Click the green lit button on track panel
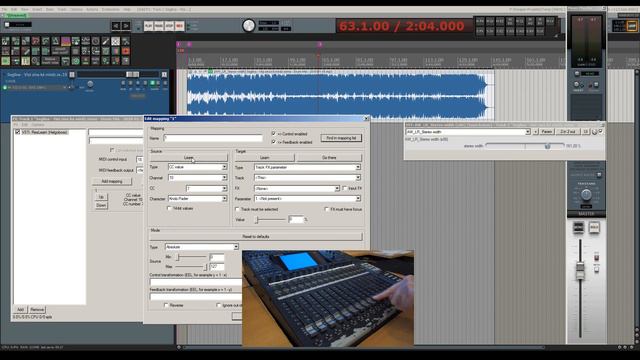The width and height of the screenshot is (640, 360). coord(153,83)
